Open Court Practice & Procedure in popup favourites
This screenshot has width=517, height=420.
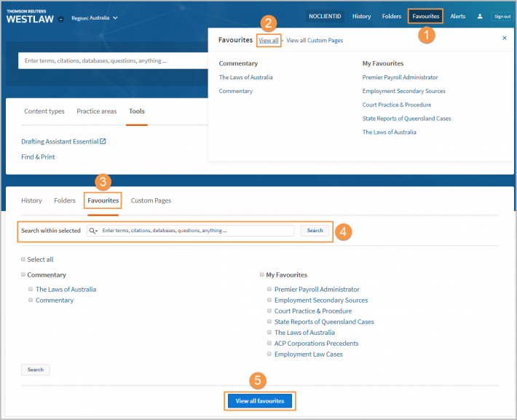point(397,105)
